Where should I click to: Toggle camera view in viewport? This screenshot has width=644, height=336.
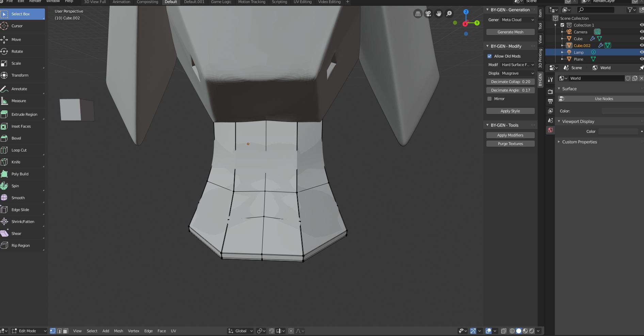coord(428,14)
